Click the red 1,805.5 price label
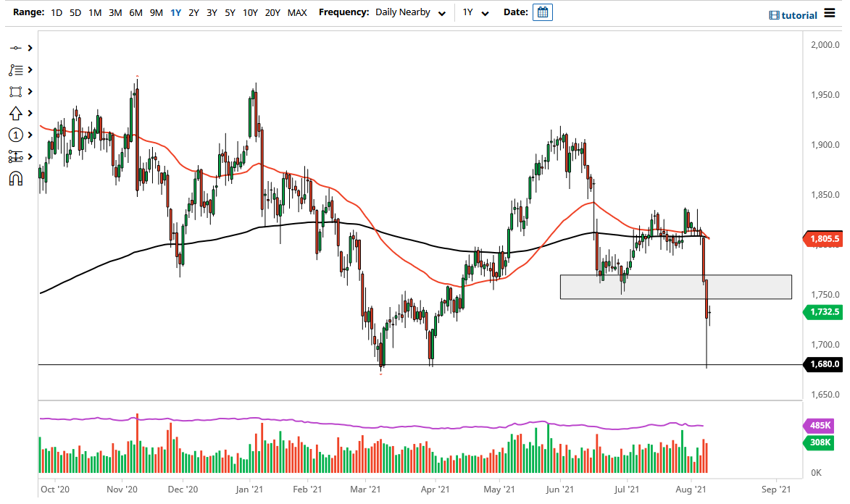This screenshot has height=504, width=850. point(823,239)
